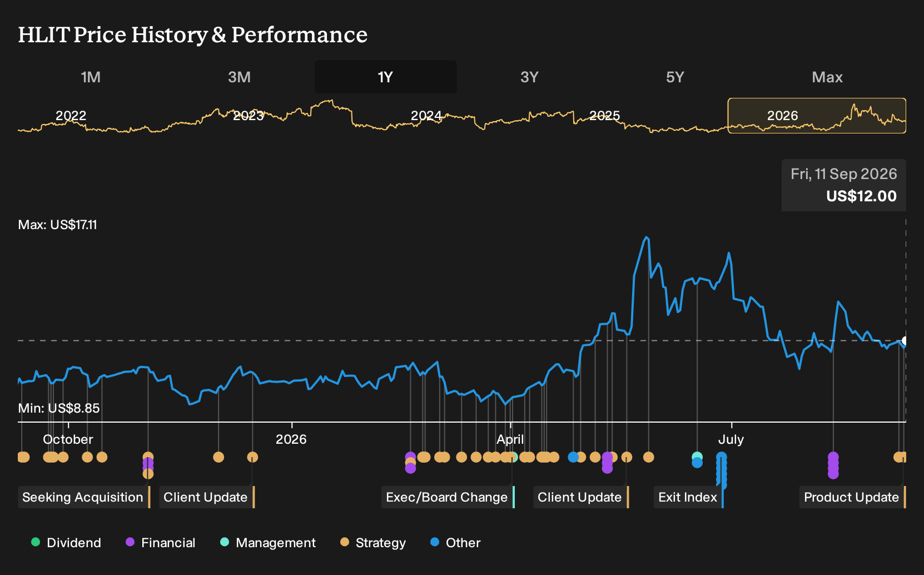
Task: Switch to the 3Y range
Action: click(x=529, y=77)
